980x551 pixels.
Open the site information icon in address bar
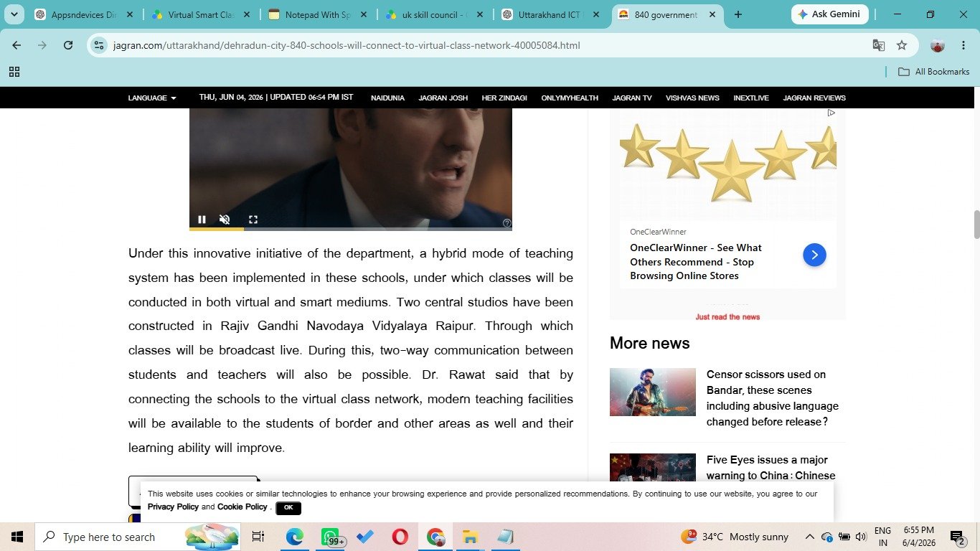pyautogui.click(x=100, y=45)
